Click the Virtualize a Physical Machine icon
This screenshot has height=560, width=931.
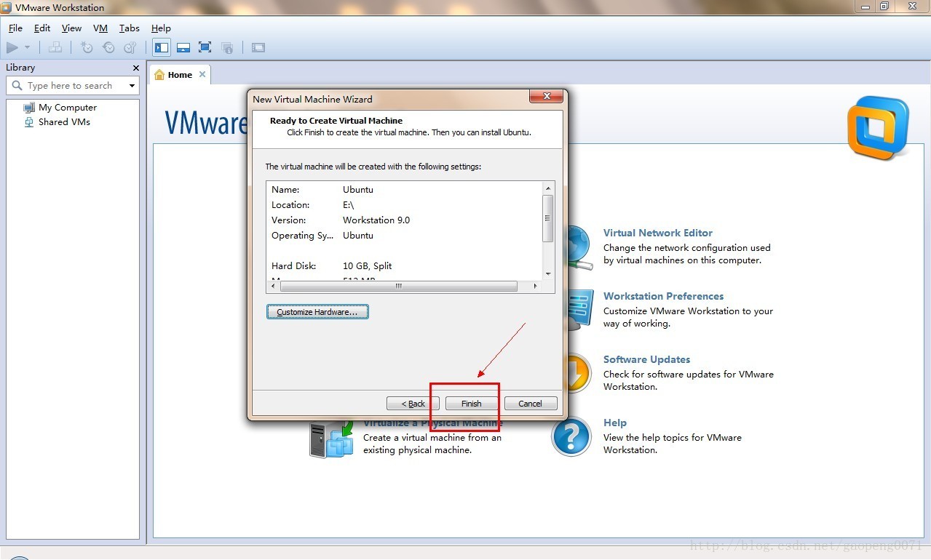click(331, 440)
